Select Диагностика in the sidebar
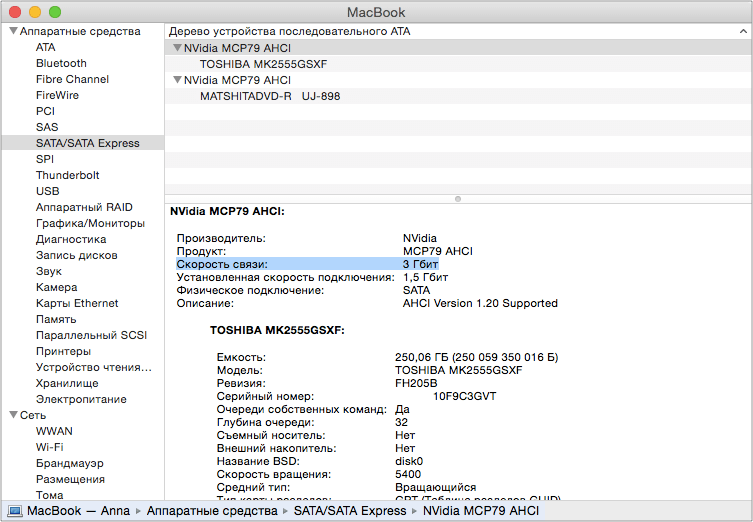Screen dimensions: 753x522 (71, 239)
